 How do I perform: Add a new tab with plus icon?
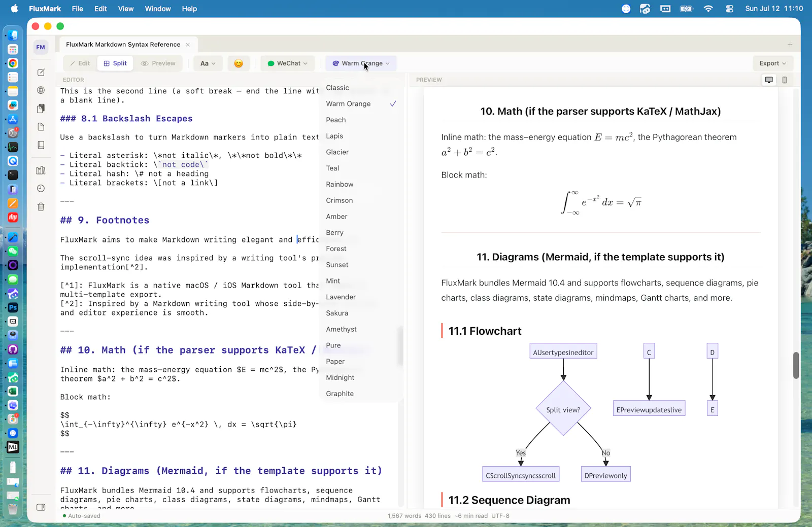point(790,45)
